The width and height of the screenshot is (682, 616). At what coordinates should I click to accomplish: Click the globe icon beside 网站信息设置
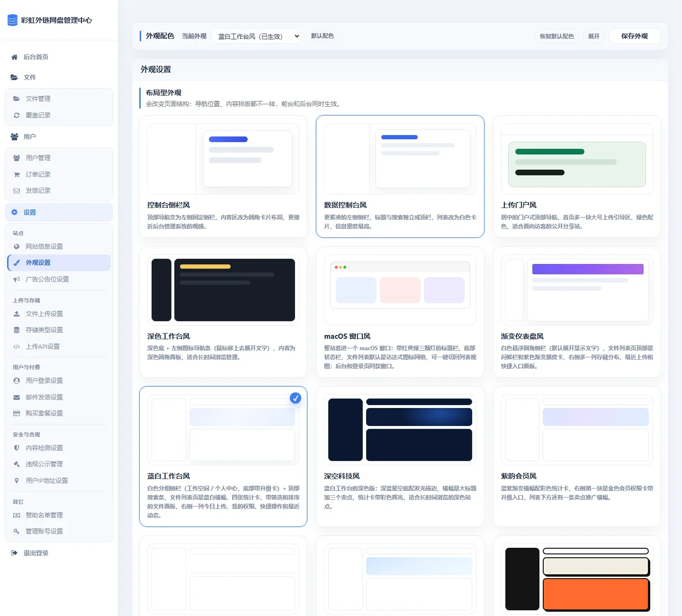click(x=17, y=246)
